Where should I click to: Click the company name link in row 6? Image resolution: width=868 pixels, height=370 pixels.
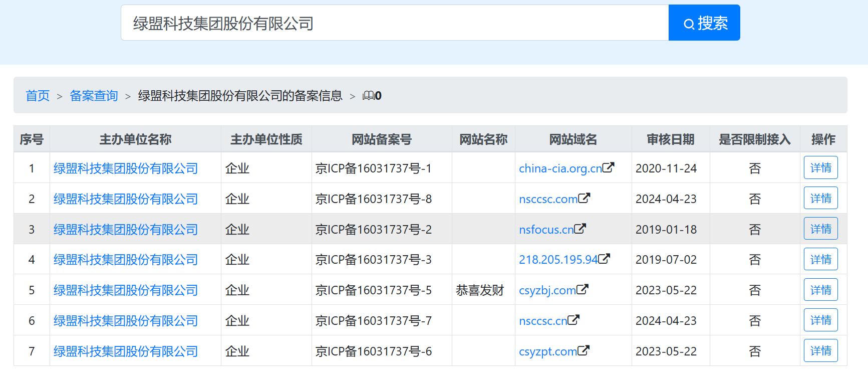126,321
